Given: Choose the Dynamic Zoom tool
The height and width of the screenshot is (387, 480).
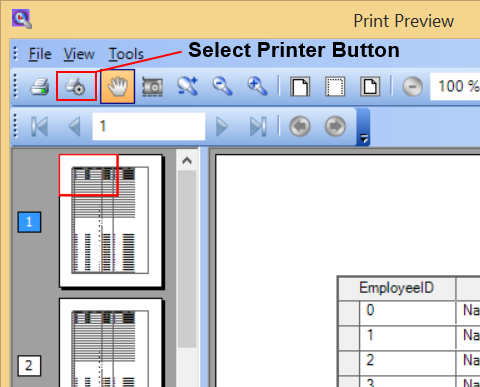Looking at the screenshot, I should coord(188,86).
